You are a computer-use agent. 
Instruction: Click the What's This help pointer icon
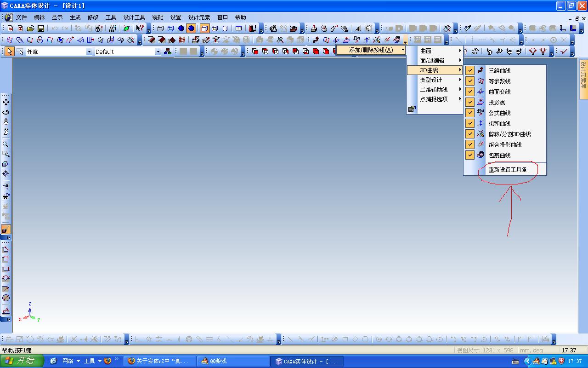[140, 29]
